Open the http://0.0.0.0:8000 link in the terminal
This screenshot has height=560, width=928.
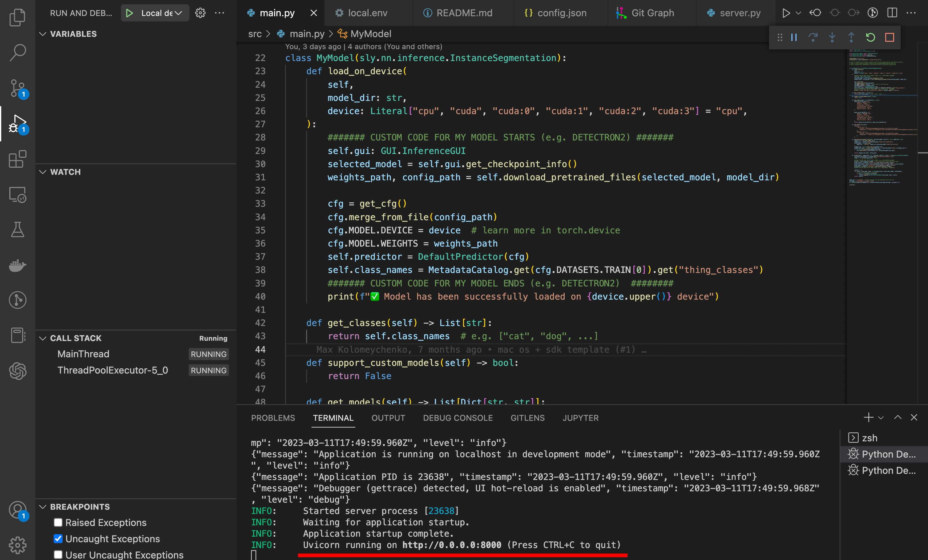coord(452,545)
